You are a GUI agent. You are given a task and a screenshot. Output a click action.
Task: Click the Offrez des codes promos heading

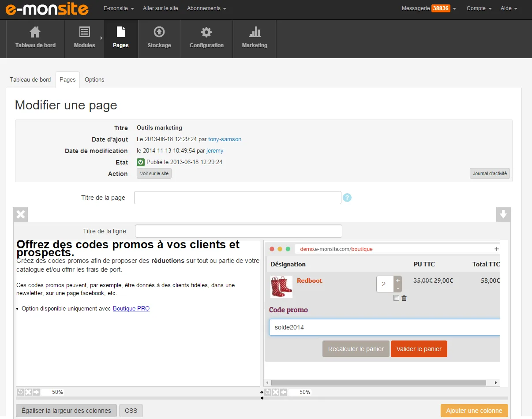[128, 249]
